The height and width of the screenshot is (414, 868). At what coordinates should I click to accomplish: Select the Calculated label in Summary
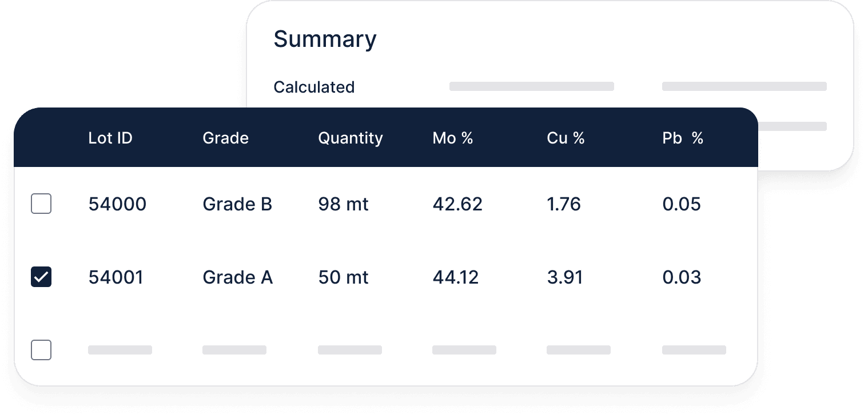point(314,87)
